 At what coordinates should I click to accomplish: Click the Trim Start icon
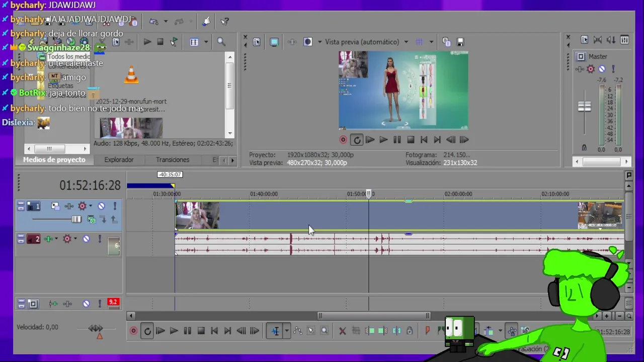click(370, 331)
